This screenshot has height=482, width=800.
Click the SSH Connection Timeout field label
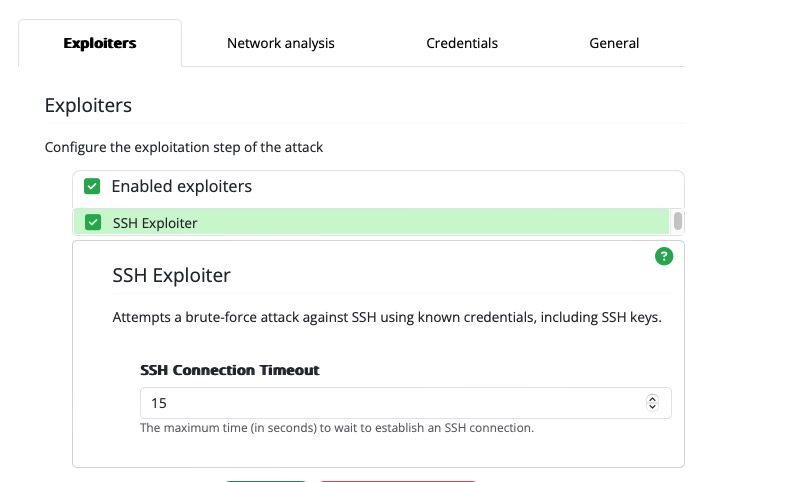tap(230, 370)
